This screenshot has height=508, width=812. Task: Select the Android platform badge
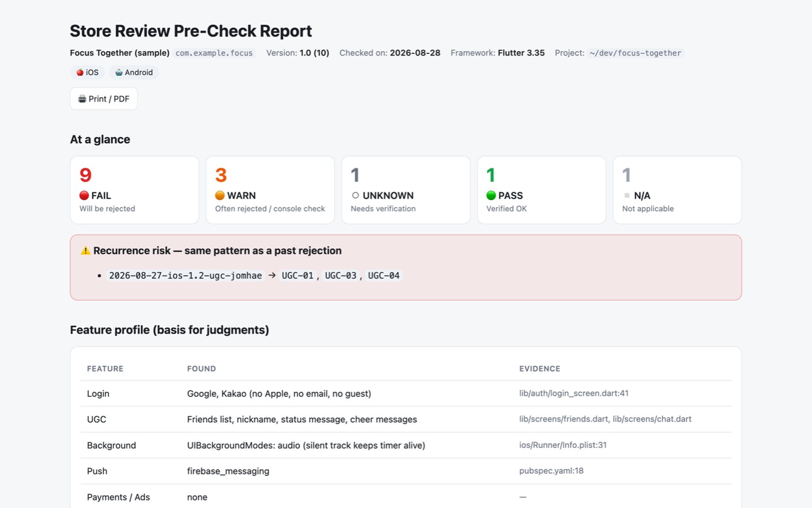(x=134, y=72)
